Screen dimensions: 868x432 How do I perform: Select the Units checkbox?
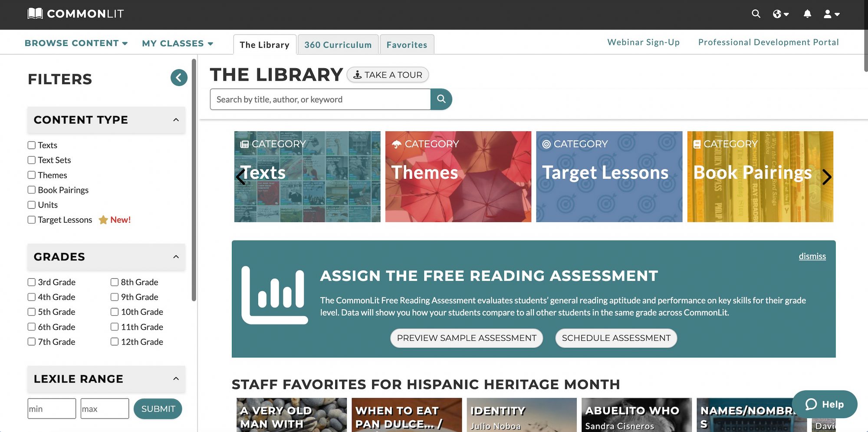point(32,205)
